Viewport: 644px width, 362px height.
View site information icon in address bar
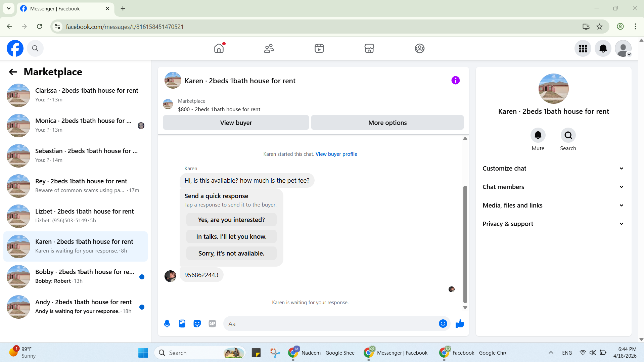(57, 27)
